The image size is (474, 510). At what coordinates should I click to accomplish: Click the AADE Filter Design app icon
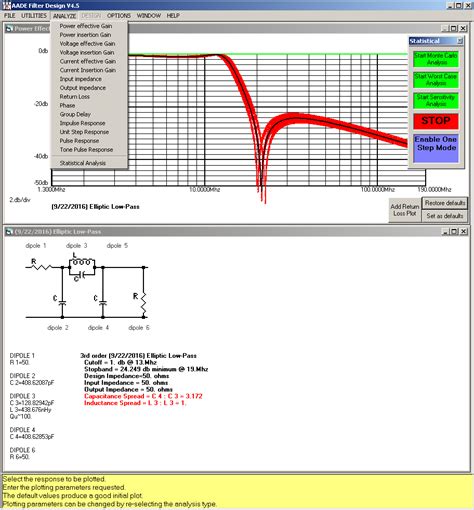pyautogui.click(x=6, y=5)
